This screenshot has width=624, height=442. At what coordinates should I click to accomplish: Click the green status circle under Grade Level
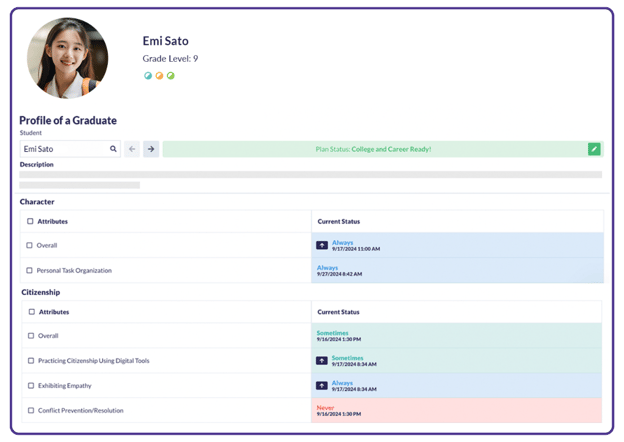pyautogui.click(x=171, y=76)
